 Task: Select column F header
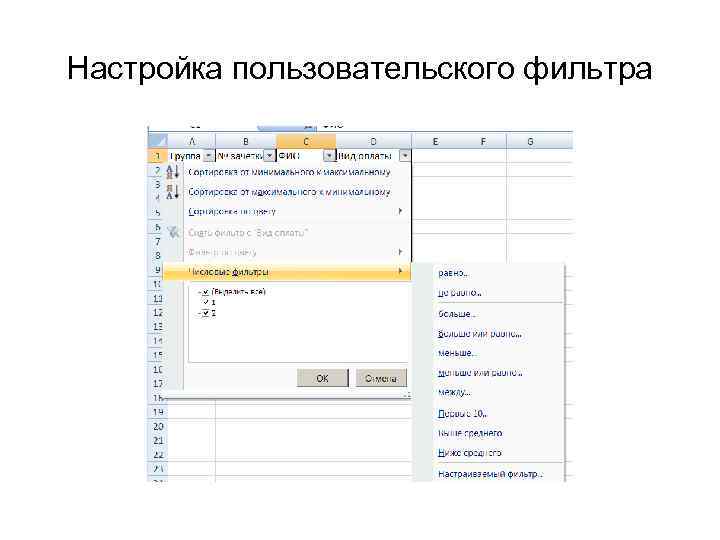pos(483,141)
